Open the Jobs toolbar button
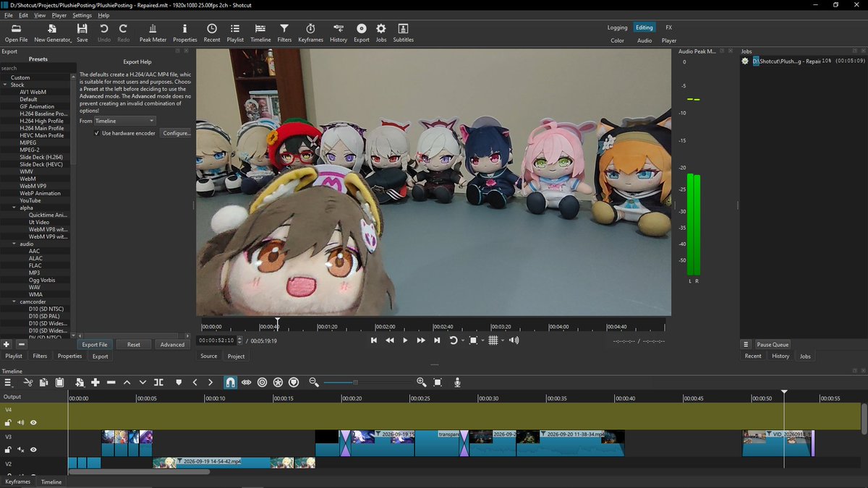The width and height of the screenshot is (868, 488). pyautogui.click(x=381, y=33)
